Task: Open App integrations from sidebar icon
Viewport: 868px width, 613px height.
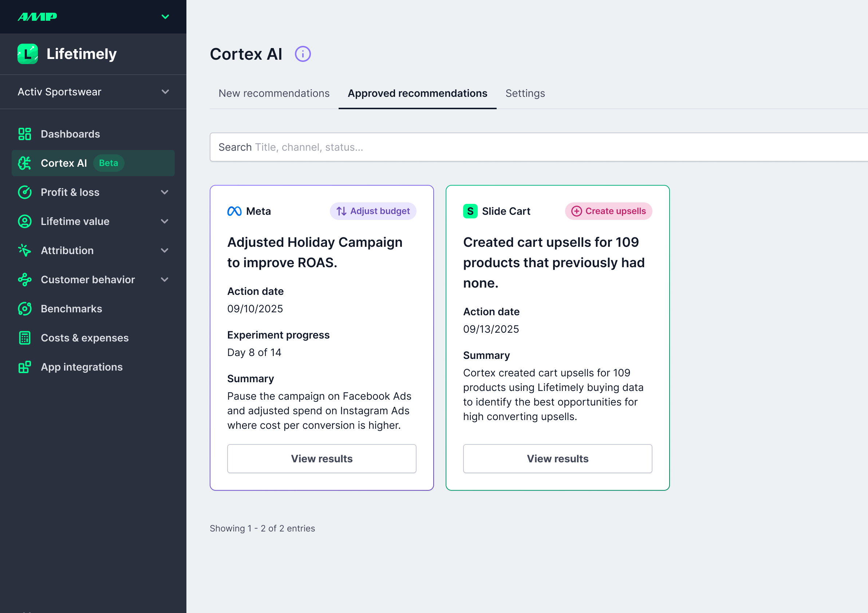Action: point(24,367)
